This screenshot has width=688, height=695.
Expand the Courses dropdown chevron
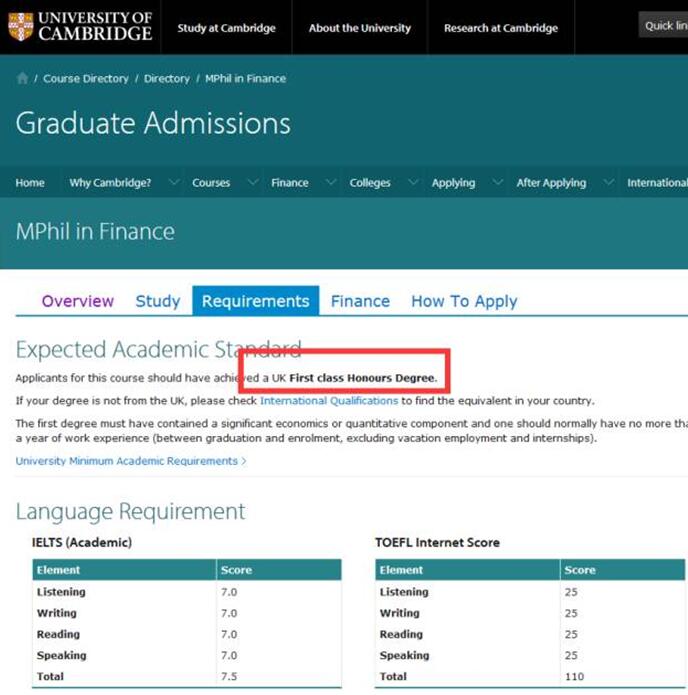pyautogui.click(x=252, y=182)
